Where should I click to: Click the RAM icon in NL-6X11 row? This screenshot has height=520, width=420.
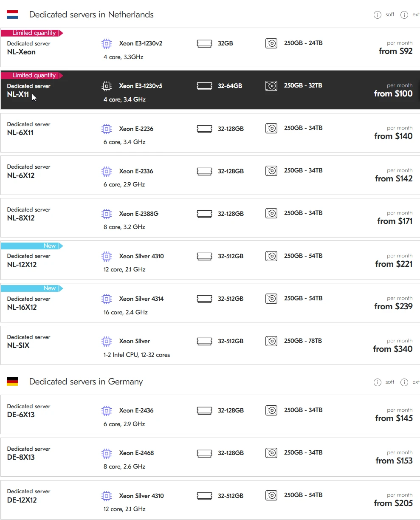point(205,128)
